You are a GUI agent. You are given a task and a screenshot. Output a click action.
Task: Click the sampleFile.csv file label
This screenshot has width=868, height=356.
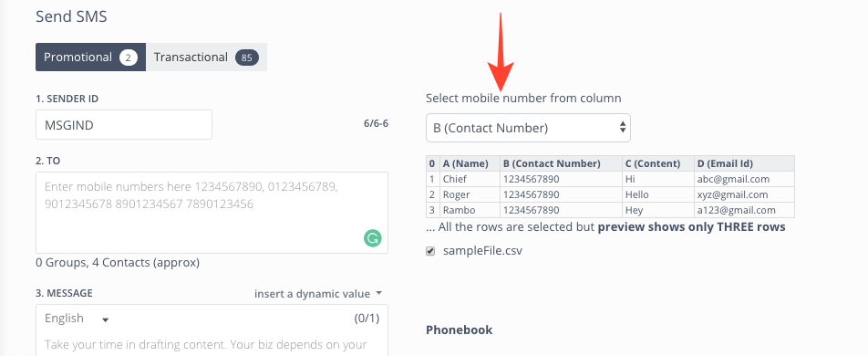[482, 251]
